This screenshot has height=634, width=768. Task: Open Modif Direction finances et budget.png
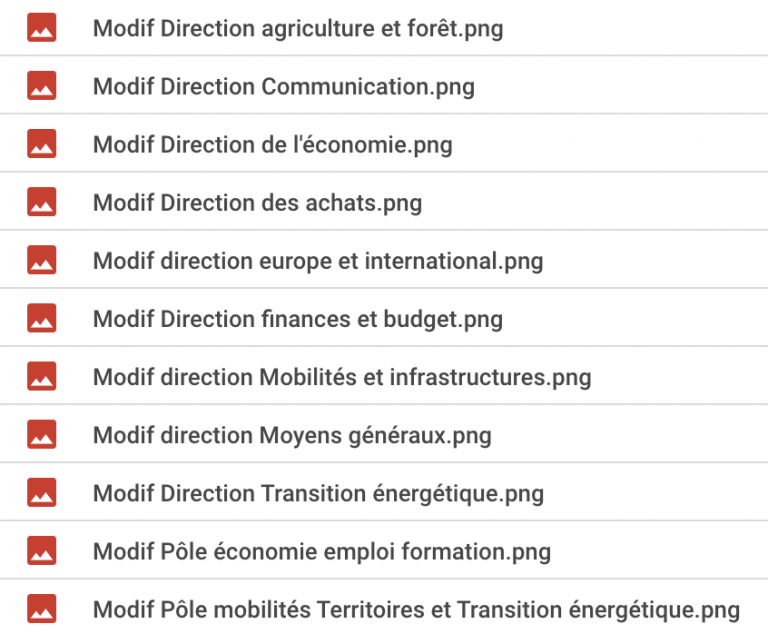point(297,319)
